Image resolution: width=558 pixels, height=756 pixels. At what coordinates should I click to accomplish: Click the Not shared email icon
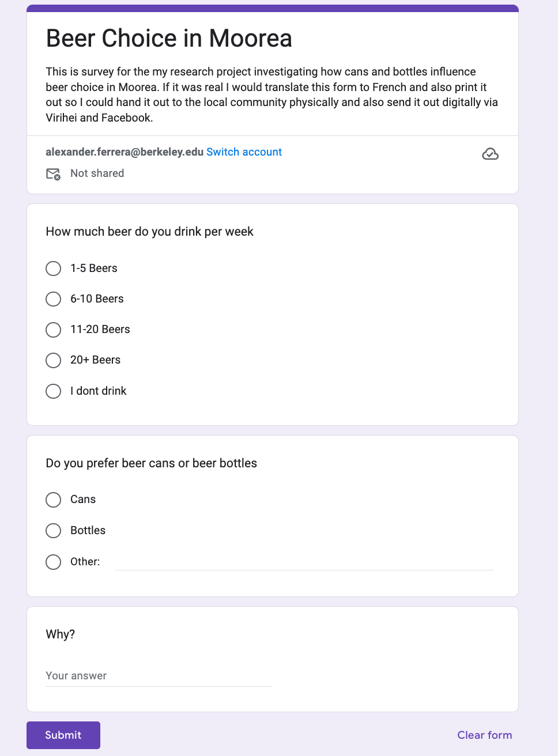53,173
